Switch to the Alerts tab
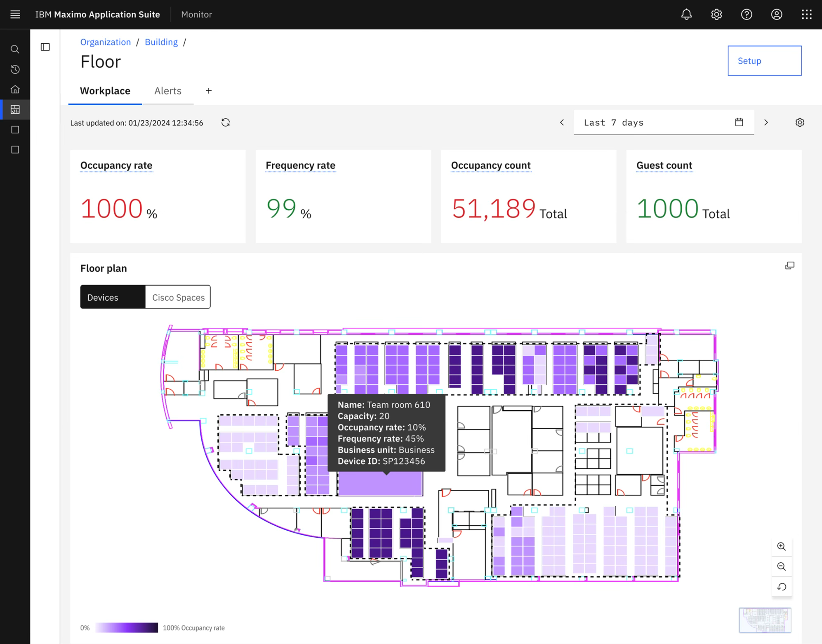Screen dimensions: 822x644 [167, 91]
